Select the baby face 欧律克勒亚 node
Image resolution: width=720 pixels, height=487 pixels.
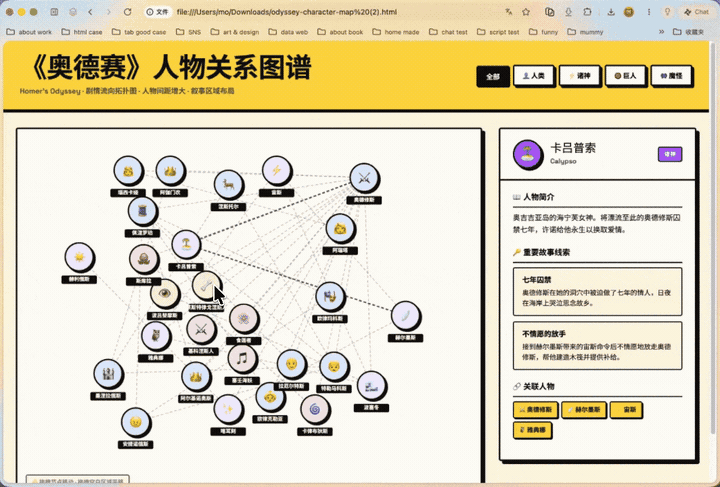pyautogui.click(x=270, y=397)
